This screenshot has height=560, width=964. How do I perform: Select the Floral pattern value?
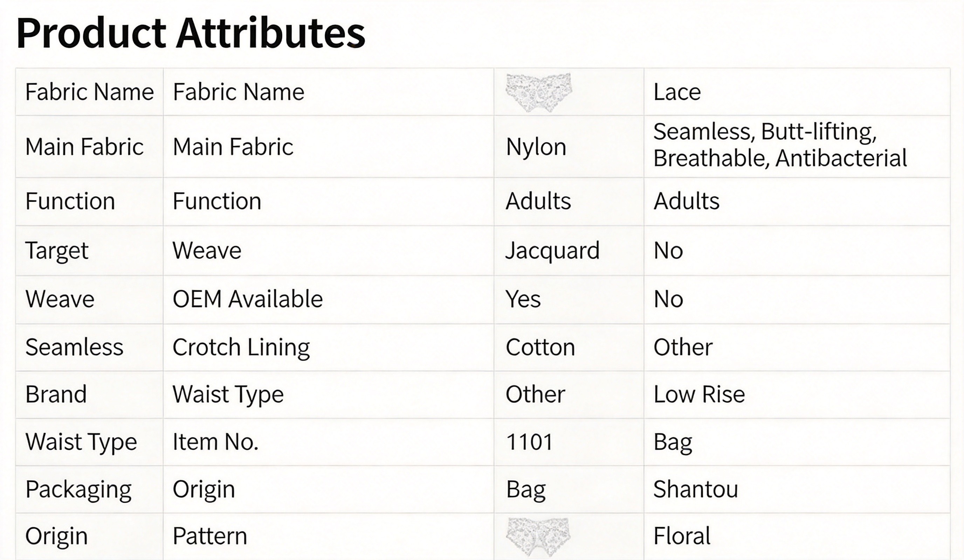tap(682, 536)
